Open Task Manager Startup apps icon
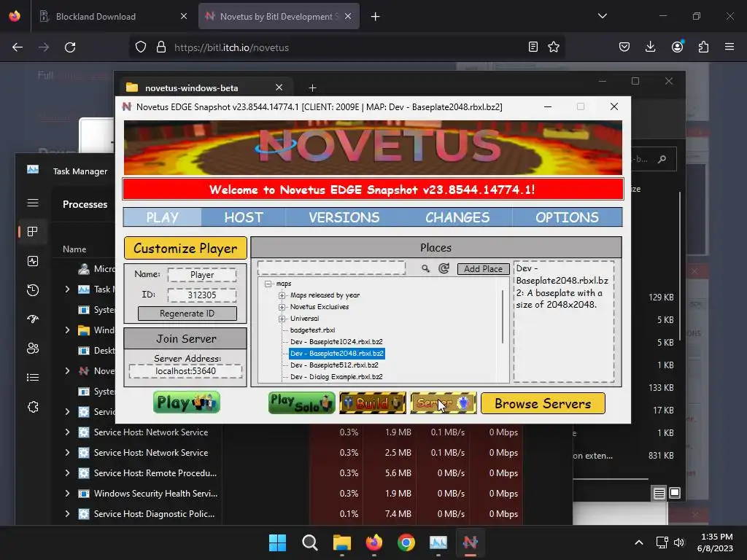The width and height of the screenshot is (747, 560). point(33,319)
